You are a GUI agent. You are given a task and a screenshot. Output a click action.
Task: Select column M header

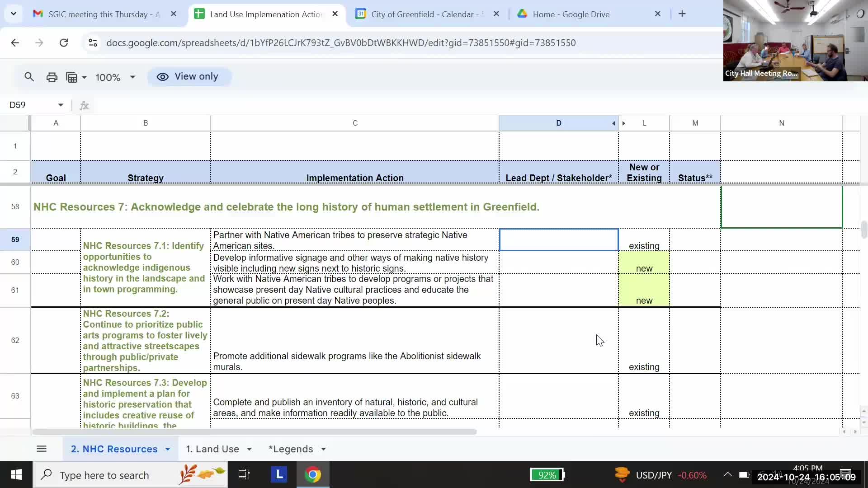pos(695,123)
